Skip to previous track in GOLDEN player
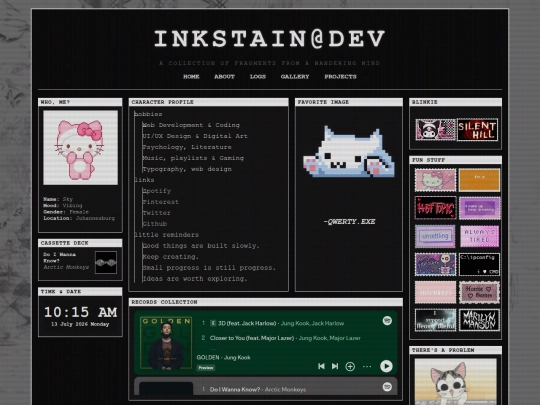This screenshot has height=405, width=540. pyautogui.click(x=321, y=366)
